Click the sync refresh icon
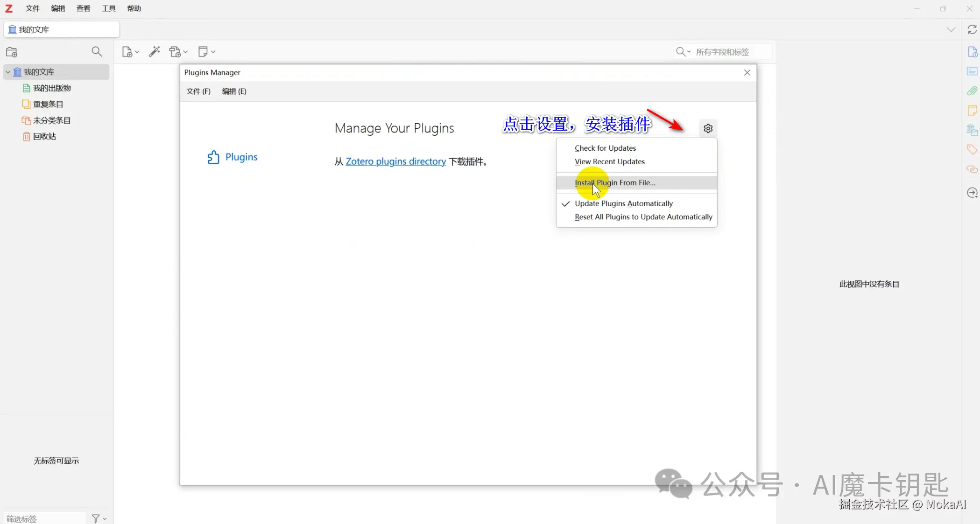The width and height of the screenshot is (980, 524). click(x=972, y=29)
